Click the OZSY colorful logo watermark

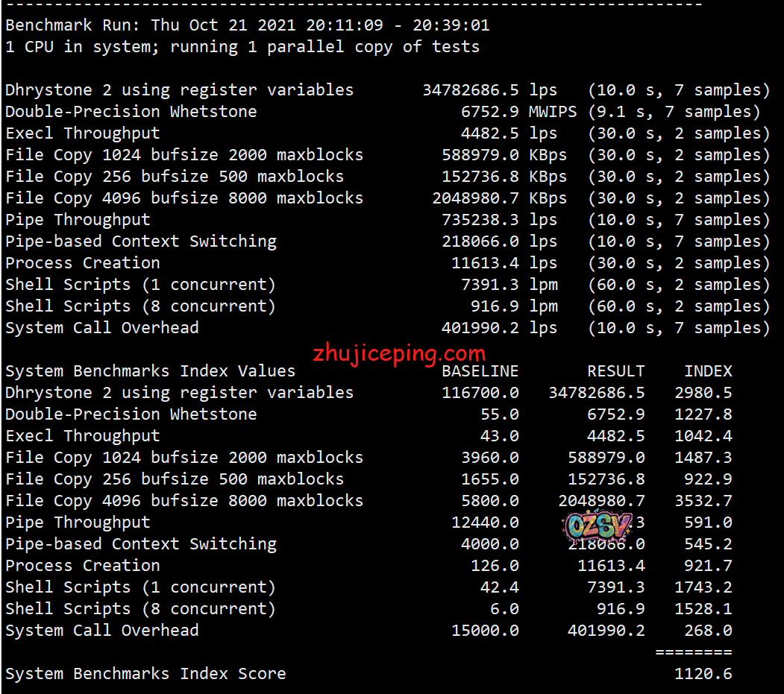pyautogui.click(x=599, y=526)
